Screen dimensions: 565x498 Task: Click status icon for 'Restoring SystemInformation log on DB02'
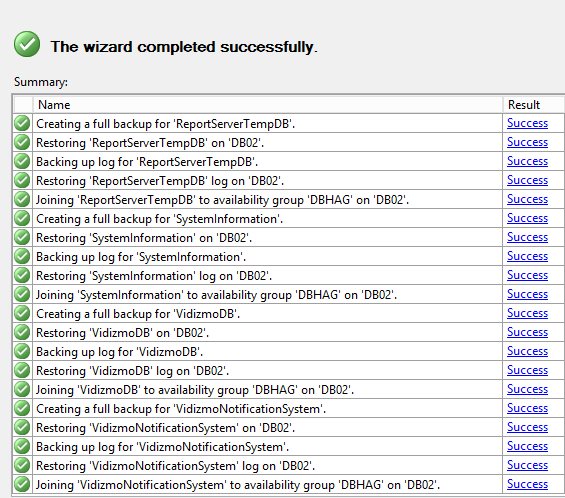(22, 275)
